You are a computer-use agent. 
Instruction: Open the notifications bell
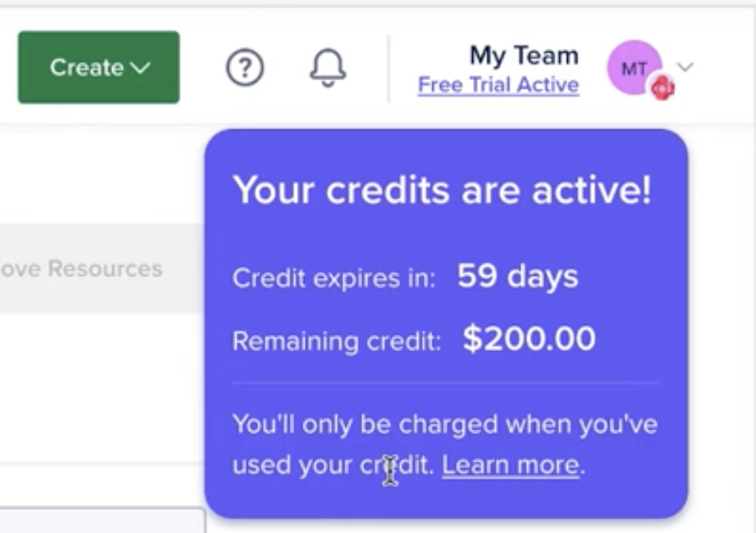pos(328,67)
